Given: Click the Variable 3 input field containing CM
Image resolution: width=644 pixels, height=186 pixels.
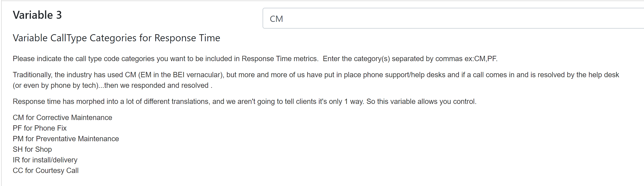Looking at the screenshot, I should point(453,19).
